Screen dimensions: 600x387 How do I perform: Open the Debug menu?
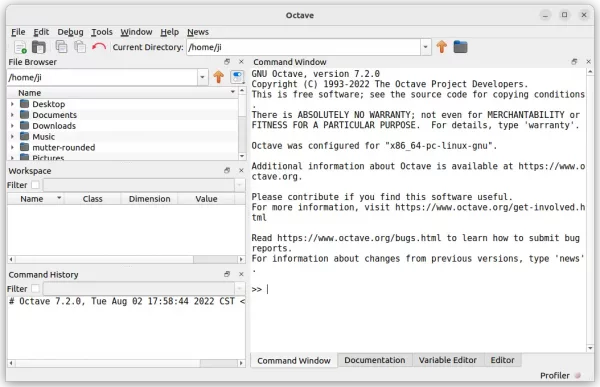(70, 32)
